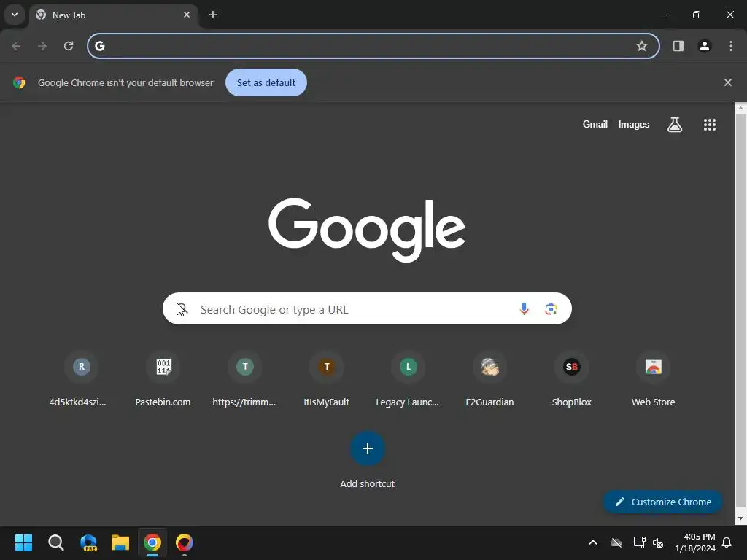Click the scrollbar down arrow
This screenshot has height=560, width=747.
pyautogui.click(x=740, y=518)
